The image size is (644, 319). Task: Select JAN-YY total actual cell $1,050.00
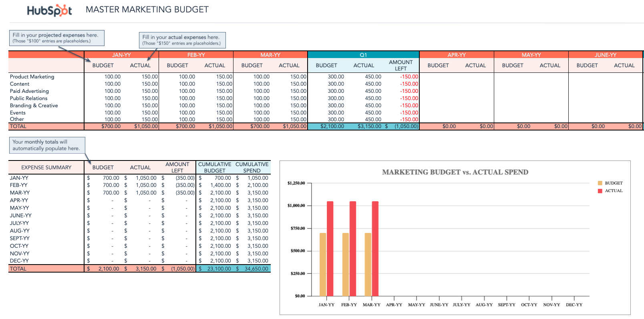146,126
